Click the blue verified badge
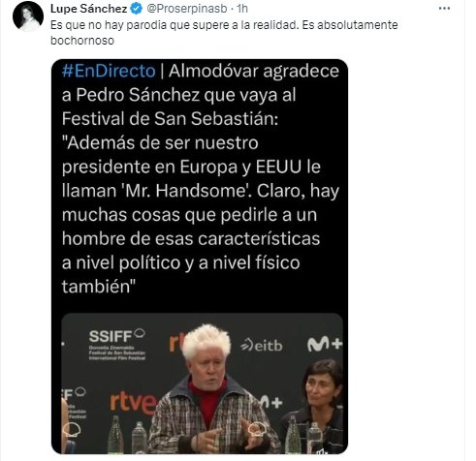 [x=136, y=9]
